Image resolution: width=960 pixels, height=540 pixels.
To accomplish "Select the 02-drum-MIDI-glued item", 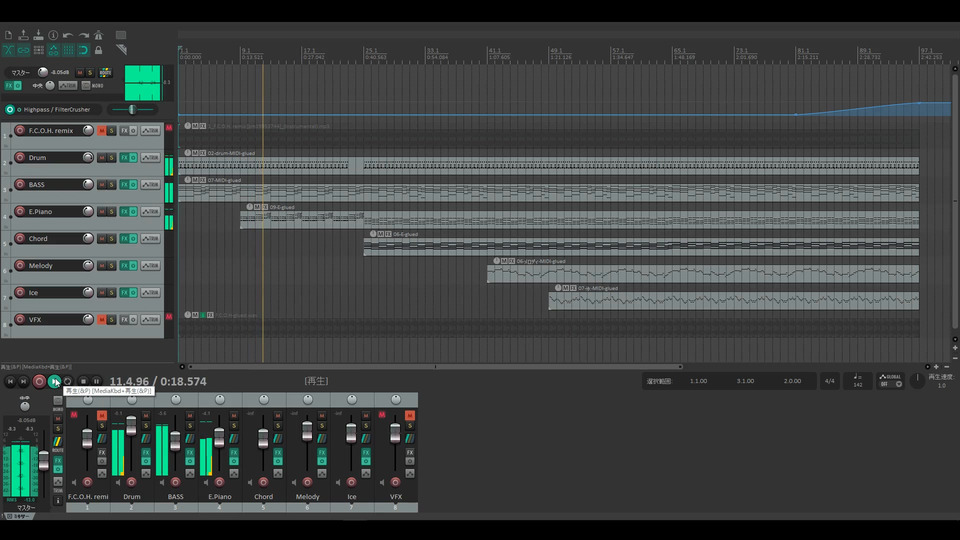I will (x=549, y=165).
